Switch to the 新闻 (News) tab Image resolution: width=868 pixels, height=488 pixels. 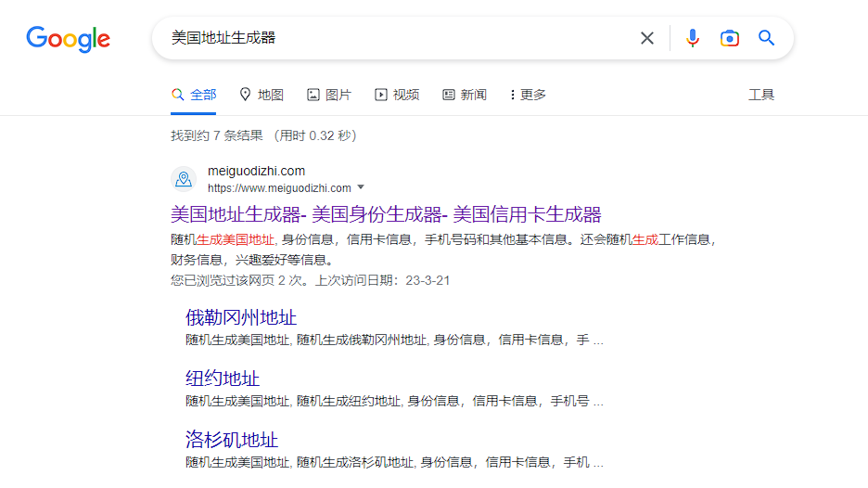[x=465, y=95]
